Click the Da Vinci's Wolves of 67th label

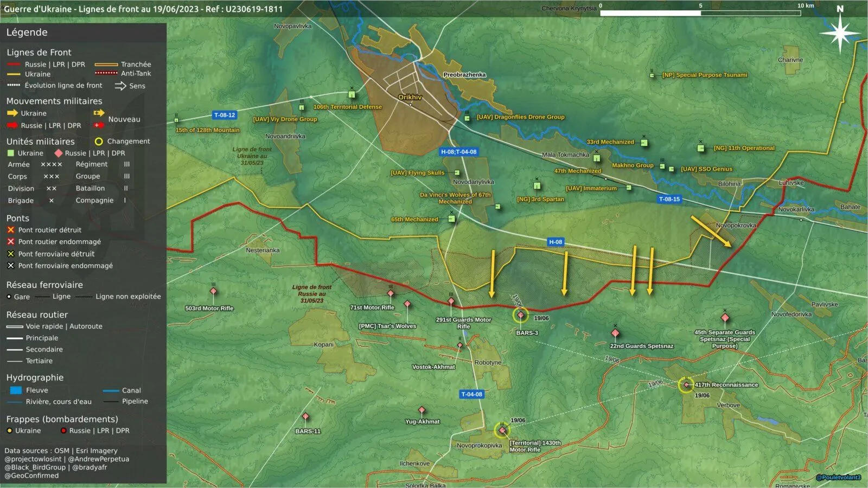point(455,198)
